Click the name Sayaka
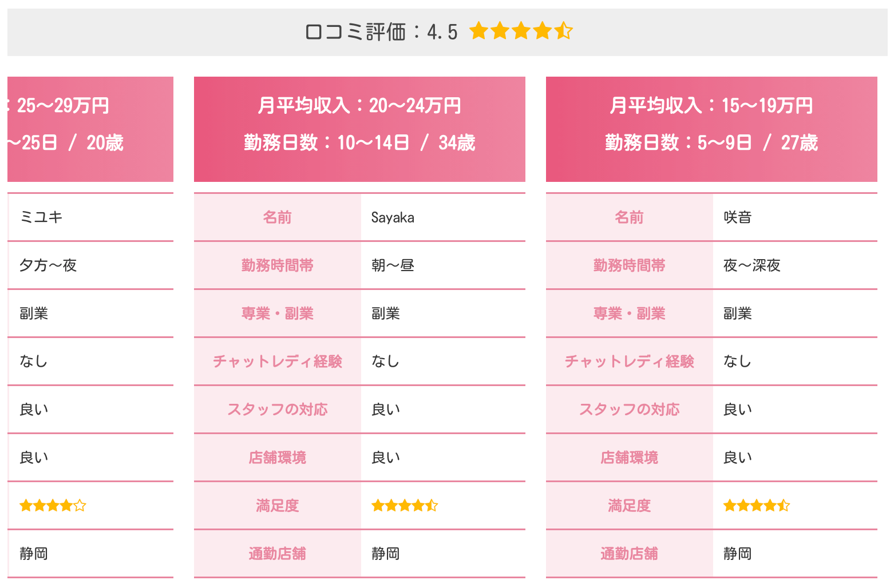Image resolution: width=894 pixels, height=588 pixels. coord(393,217)
